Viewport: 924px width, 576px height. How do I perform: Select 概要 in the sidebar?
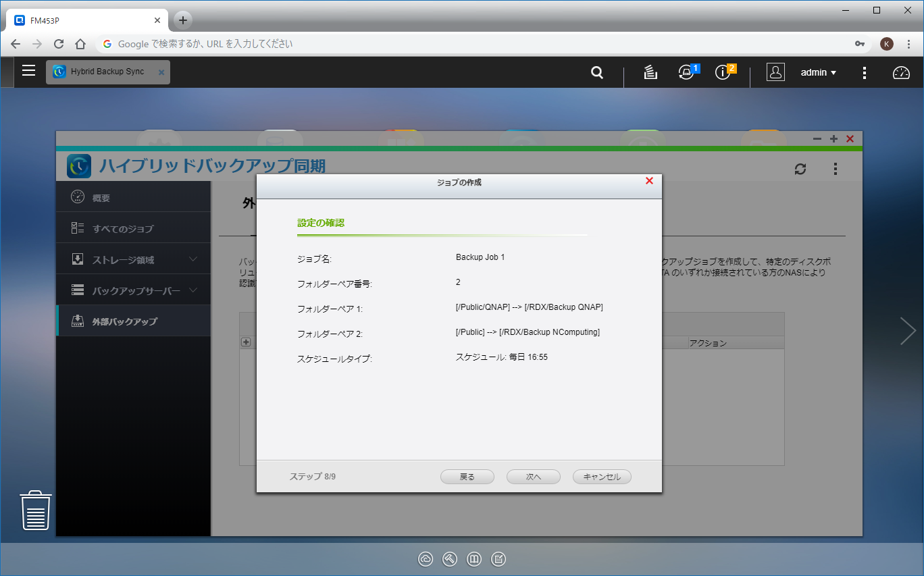101,198
